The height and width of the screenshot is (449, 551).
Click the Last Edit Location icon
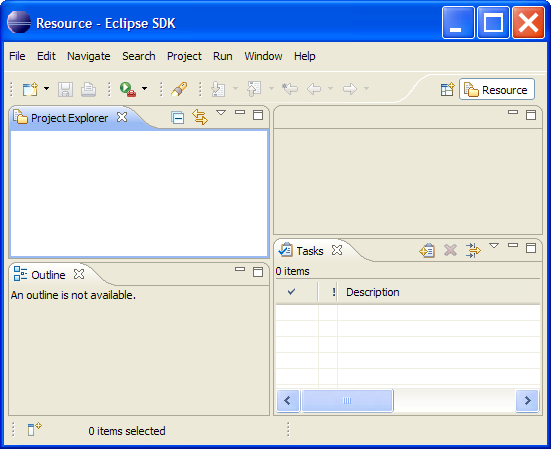coord(290,89)
